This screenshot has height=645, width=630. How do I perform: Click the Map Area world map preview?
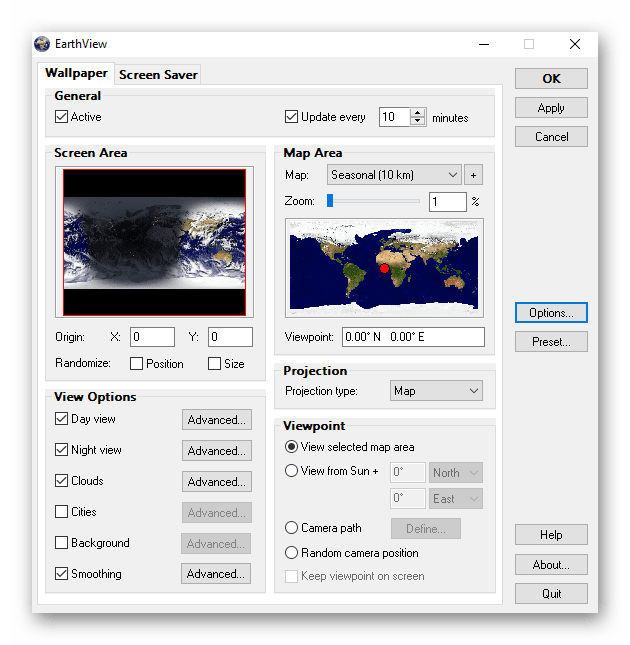coord(384,268)
